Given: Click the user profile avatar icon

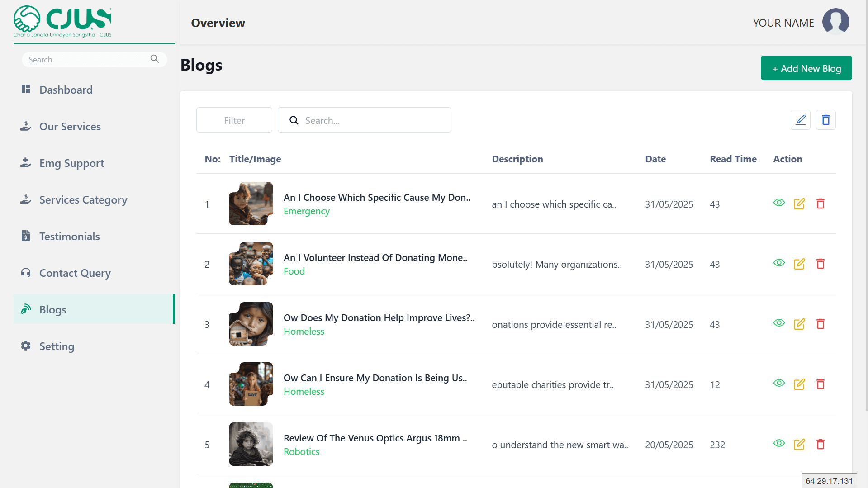Looking at the screenshot, I should pyautogui.click(x=835, y=22).
